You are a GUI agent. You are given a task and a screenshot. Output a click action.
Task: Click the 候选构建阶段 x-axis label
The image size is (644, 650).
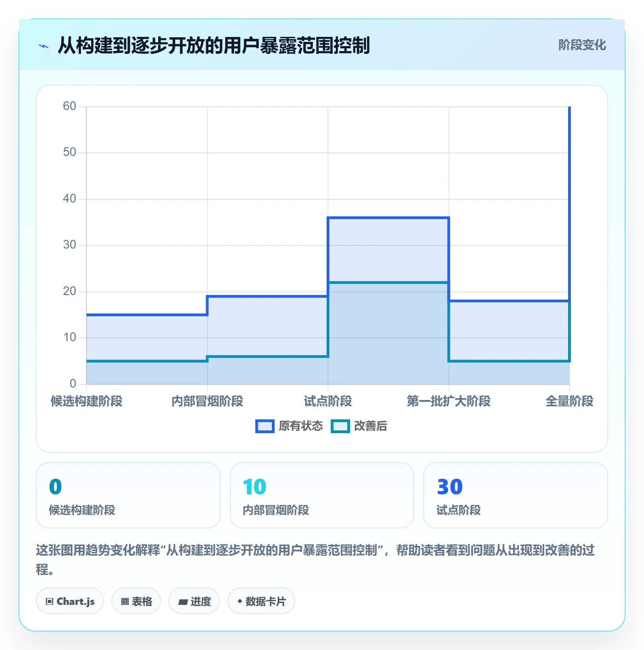[x=86, y=401]
